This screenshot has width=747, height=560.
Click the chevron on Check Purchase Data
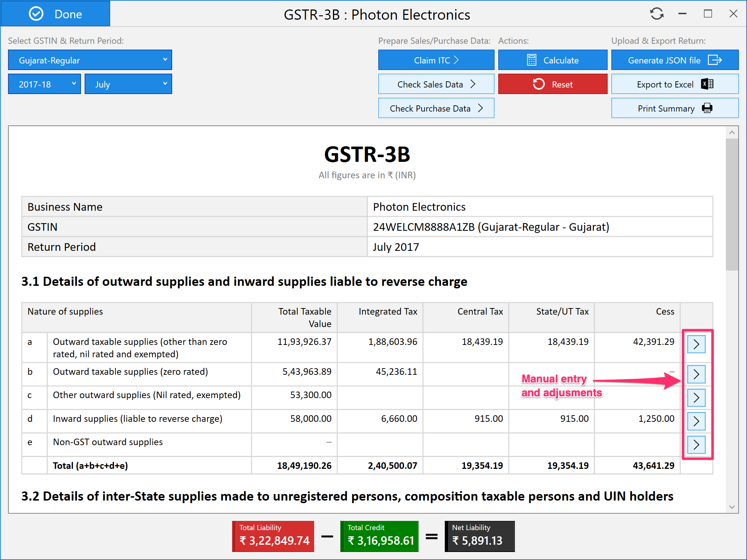tap(480, 108)
